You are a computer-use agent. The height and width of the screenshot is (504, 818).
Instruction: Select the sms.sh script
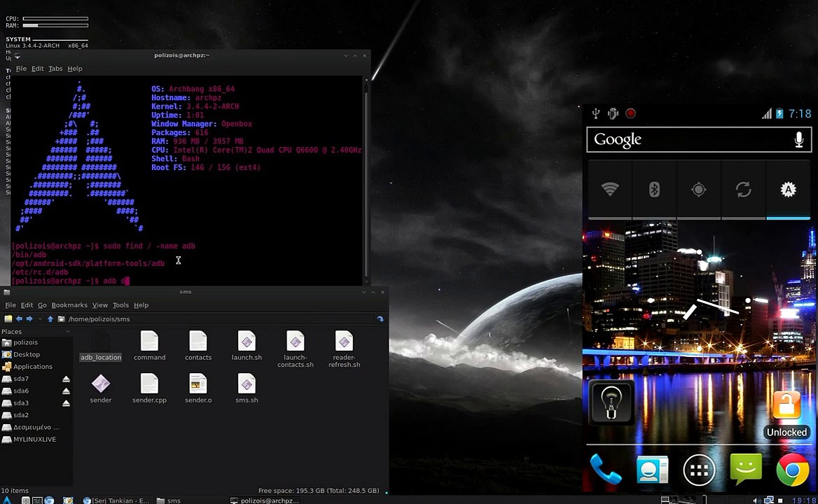(247, 388)
